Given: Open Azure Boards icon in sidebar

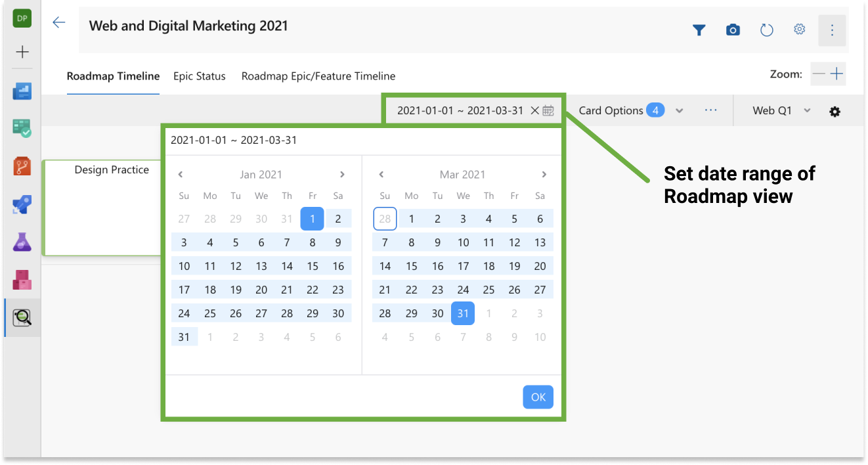Looking at the screenshot, I should pyautogui.click(x=22, y=91).
